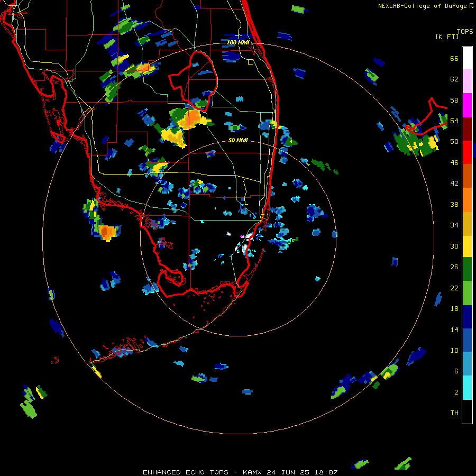Click the TOPS legend title
476x476 pixels.
(465, 31)
